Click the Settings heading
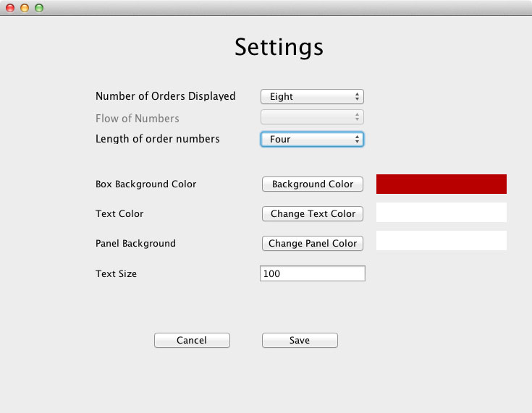532x413 pixels. click(x=279, y=48)
